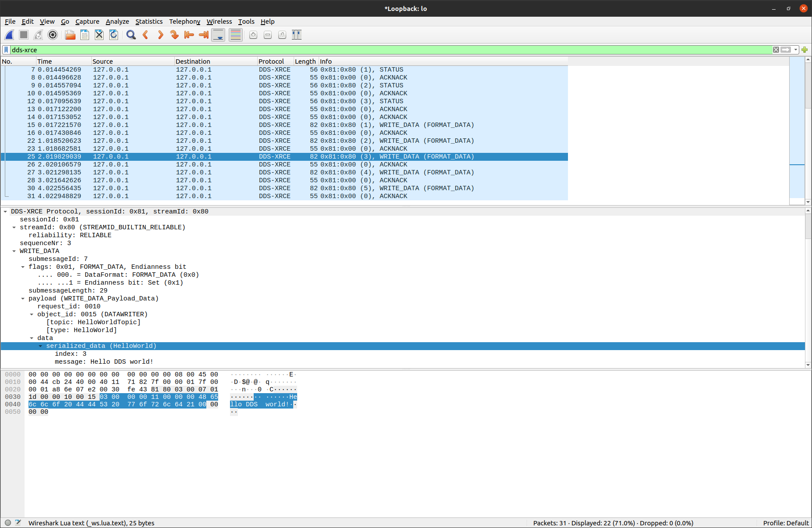
Task: Sort packets by the Protocol column header
Action: pos(271,61)
